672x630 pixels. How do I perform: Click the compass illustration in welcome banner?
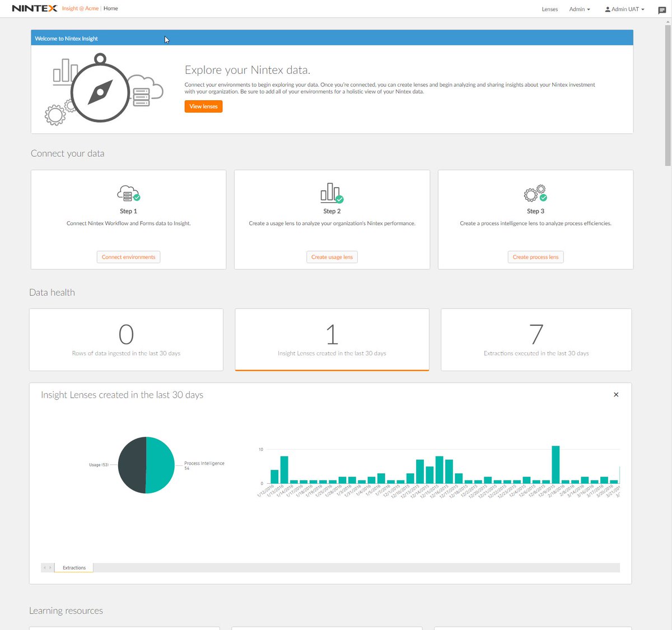(x=101, y=90)
